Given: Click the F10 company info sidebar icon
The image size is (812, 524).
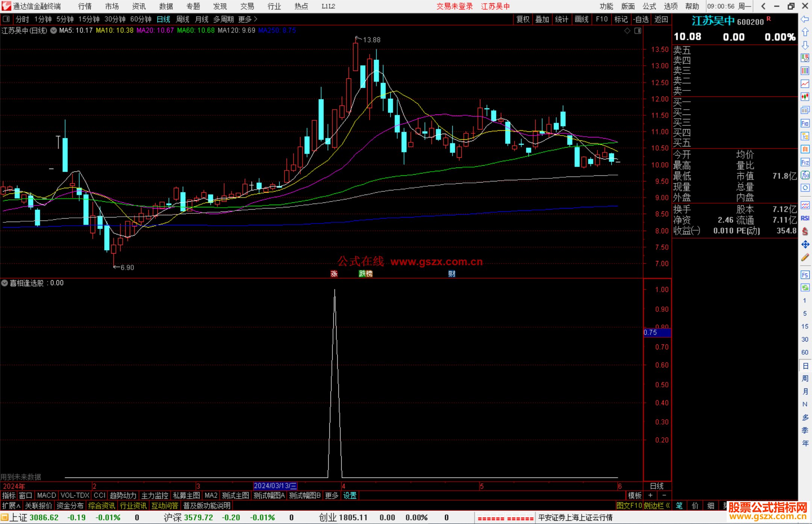Looking at the screenshot, I should [805, 123].
